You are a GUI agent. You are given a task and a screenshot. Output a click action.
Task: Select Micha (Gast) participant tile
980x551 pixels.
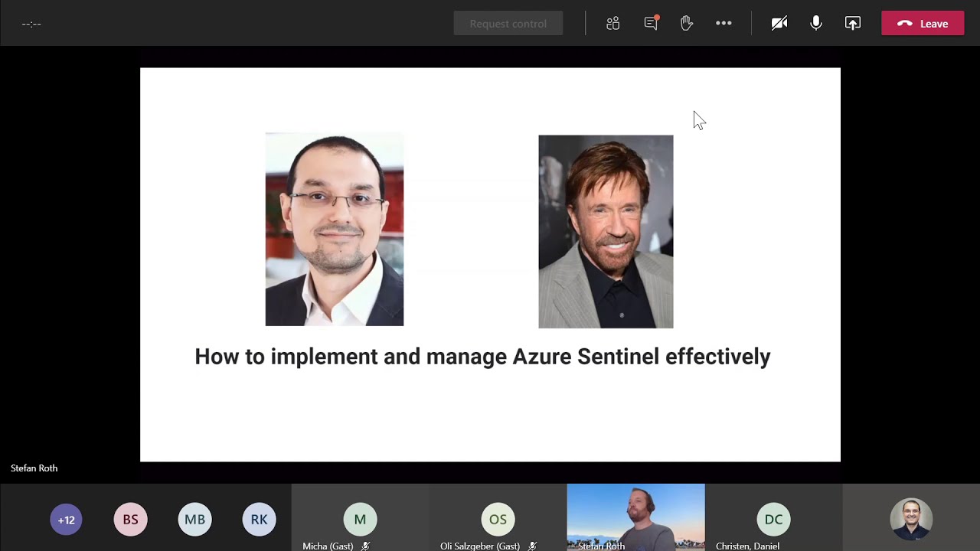360,517
